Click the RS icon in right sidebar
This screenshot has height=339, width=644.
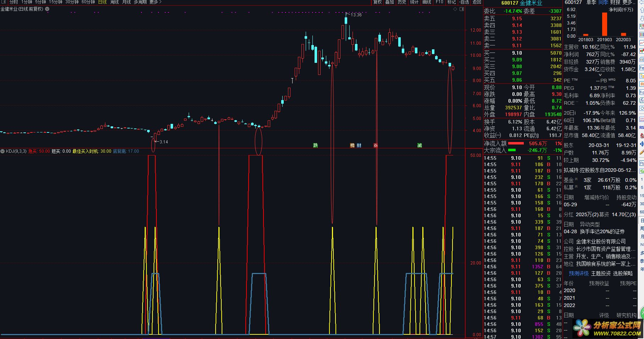[x=642, y=128]
